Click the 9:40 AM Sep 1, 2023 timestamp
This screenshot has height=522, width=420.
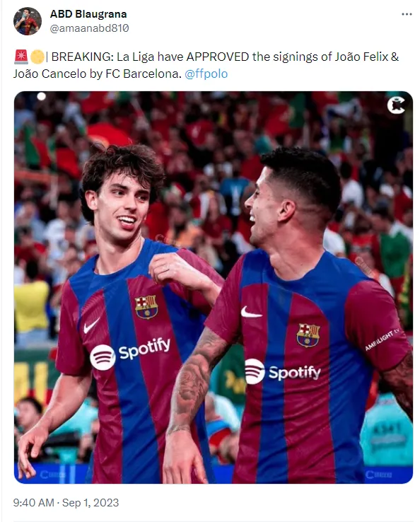pos(66,502)
